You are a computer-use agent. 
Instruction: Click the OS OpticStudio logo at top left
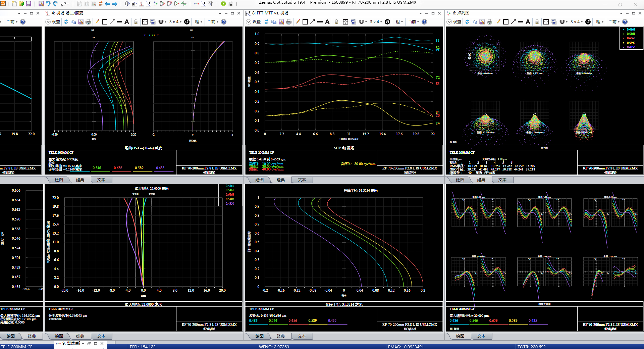pos(3,3)
